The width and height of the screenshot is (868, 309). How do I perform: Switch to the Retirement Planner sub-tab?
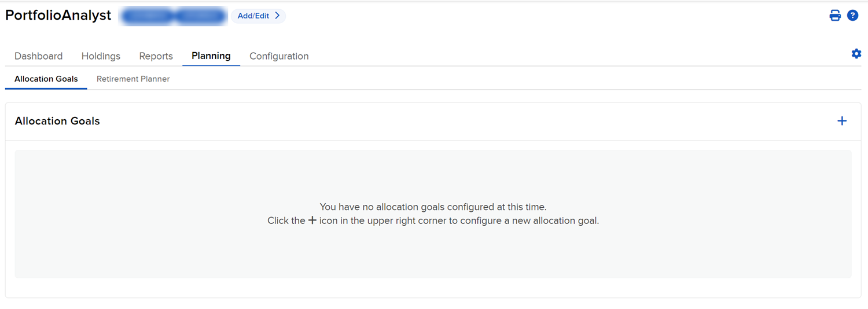coord(133,79)
